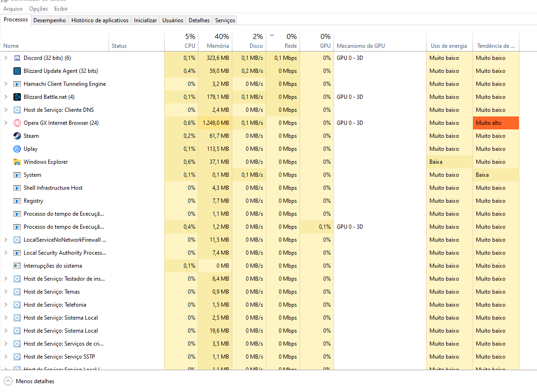Click icon of Sistema Local using 2,5 MB
Viewport: 537px width, 392px height.
tap(17, 318)
